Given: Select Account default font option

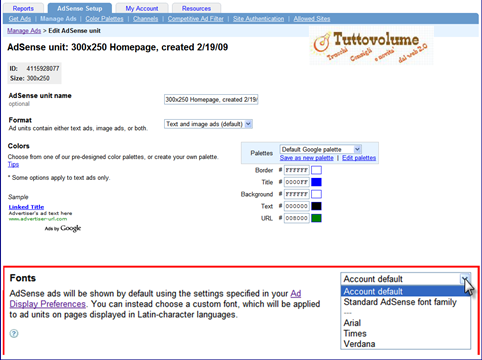Looking at the screenshot, I should (406, 291).
